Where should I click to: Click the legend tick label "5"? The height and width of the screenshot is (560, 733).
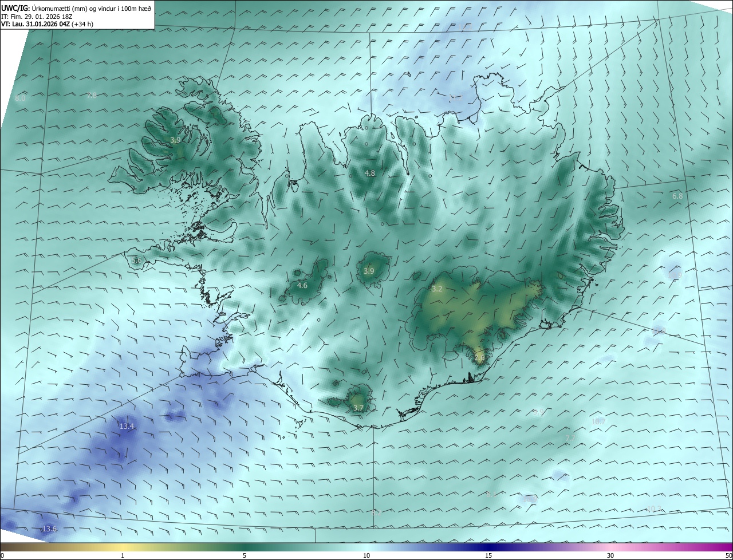tap(245, 556)
